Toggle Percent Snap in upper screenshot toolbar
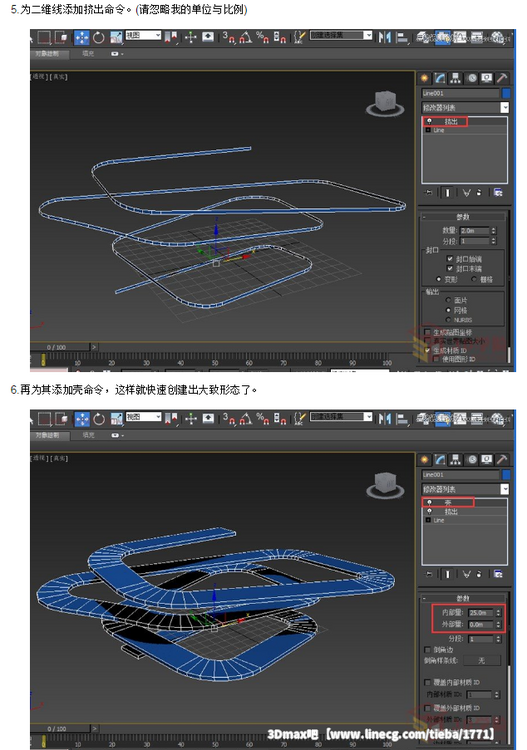The height and width of the screenshot is (750, 527). coord(263,37)
